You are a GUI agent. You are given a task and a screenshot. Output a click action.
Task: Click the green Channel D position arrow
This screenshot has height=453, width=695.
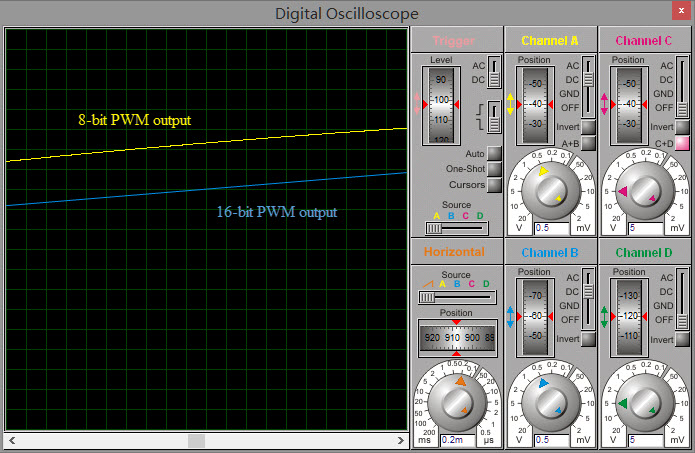coord(604,316)
